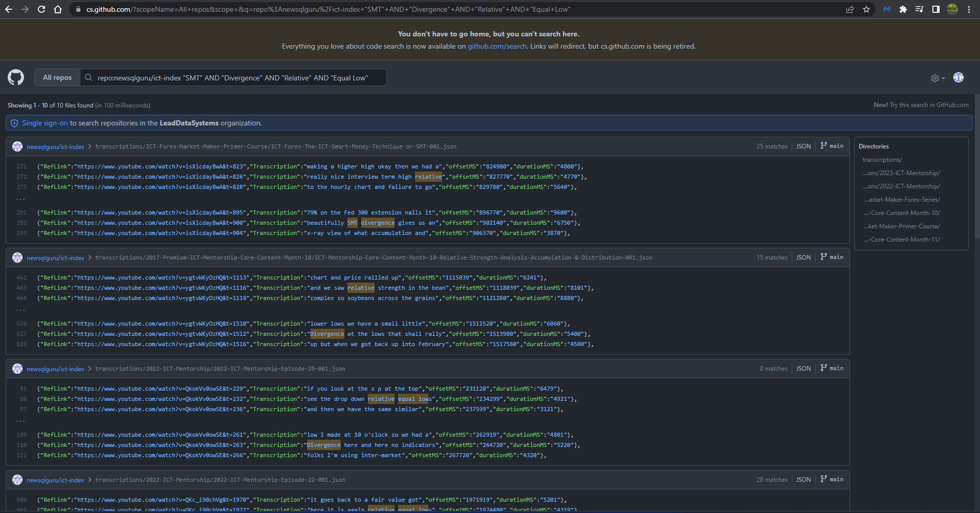
Task: Click '25 matches' count on first result
Action: (772, 146)
